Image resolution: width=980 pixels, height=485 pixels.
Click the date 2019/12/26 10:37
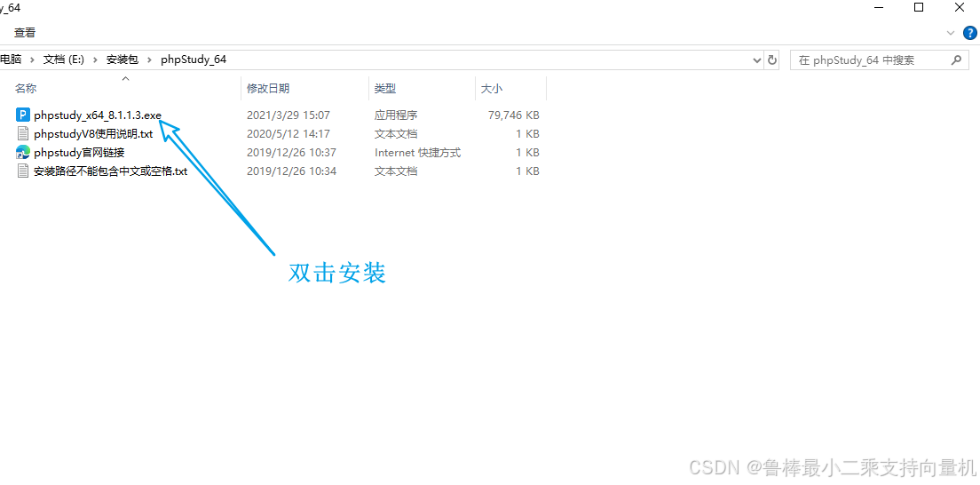292,153
